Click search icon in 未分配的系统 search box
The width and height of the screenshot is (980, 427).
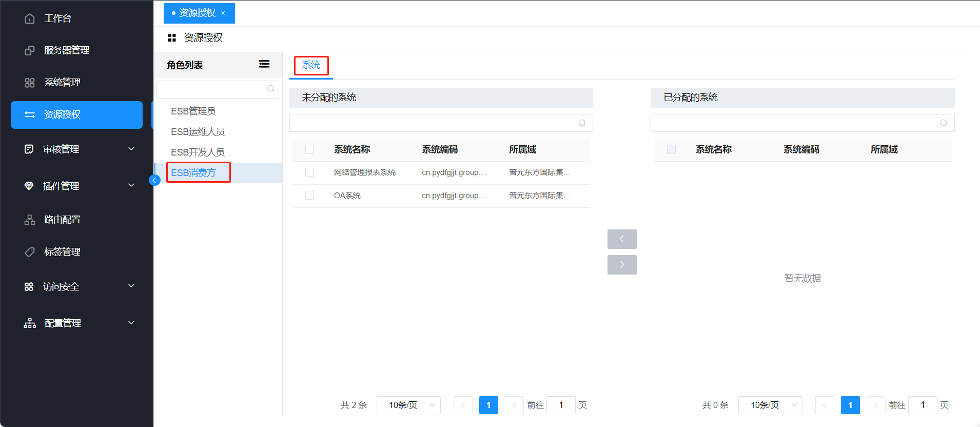(582, 123)
